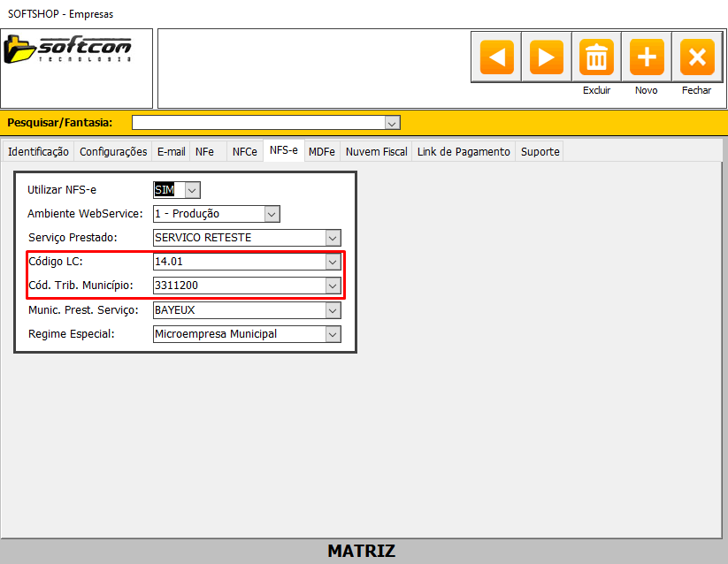Open the Regime Especial dropdown

pyautogui.click(x=333, y=334)
